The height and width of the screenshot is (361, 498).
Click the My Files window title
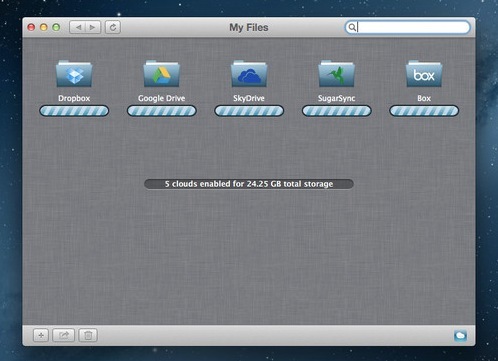pos(249,27)
